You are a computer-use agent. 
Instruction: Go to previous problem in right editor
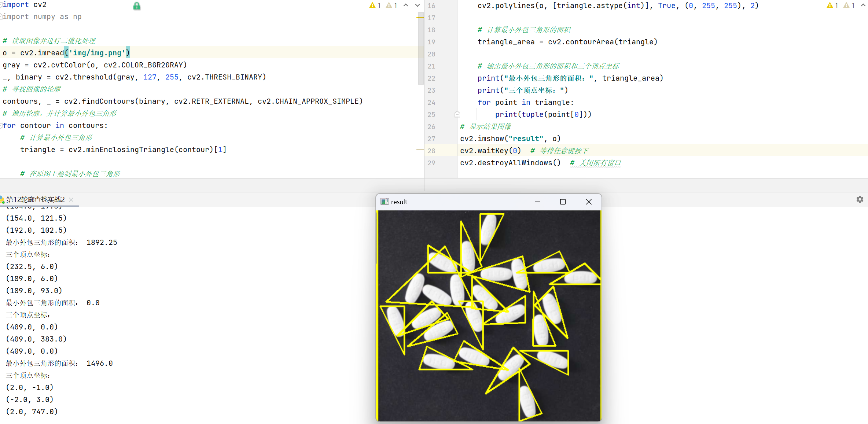coord(863,5)
